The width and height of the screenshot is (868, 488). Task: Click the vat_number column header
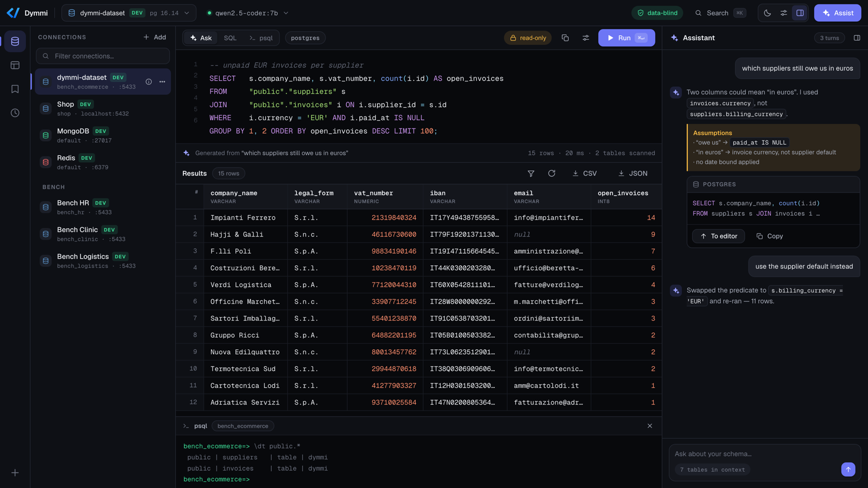click(385, 197)
